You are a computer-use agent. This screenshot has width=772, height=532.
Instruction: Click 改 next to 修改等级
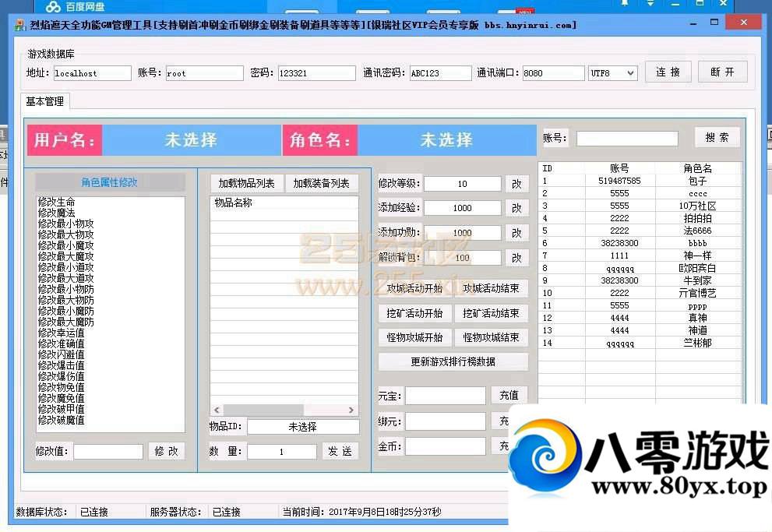coord(516,184)
